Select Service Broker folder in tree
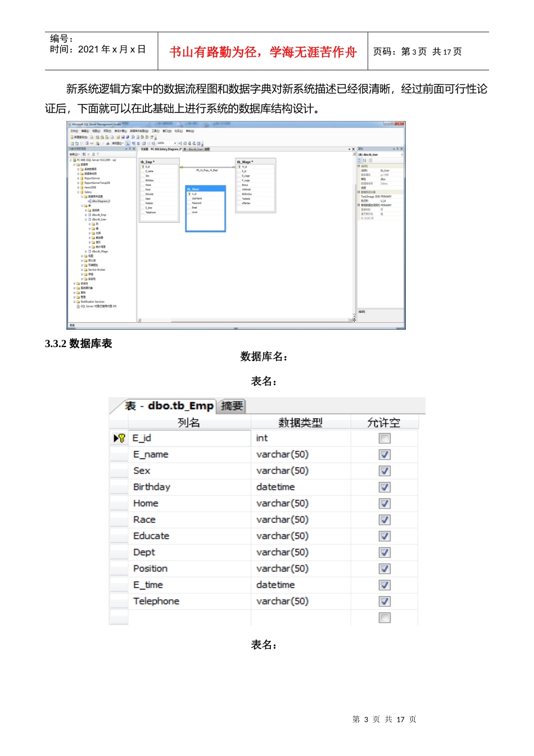 point(96,269)
